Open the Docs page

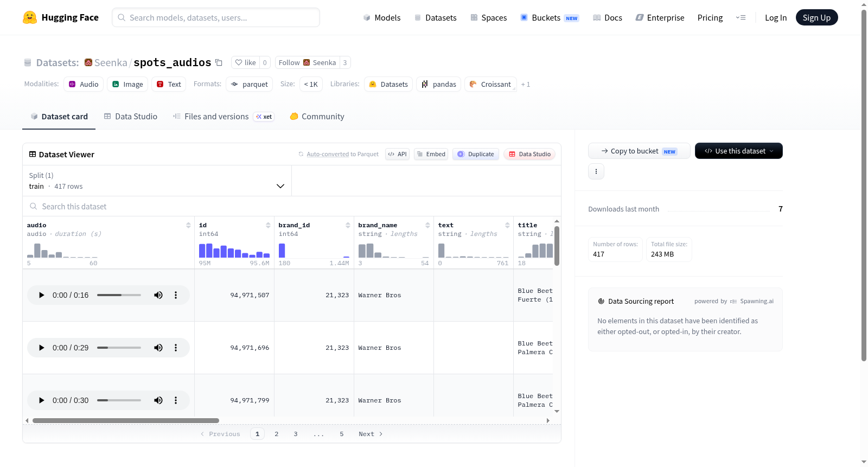point(607,17)
